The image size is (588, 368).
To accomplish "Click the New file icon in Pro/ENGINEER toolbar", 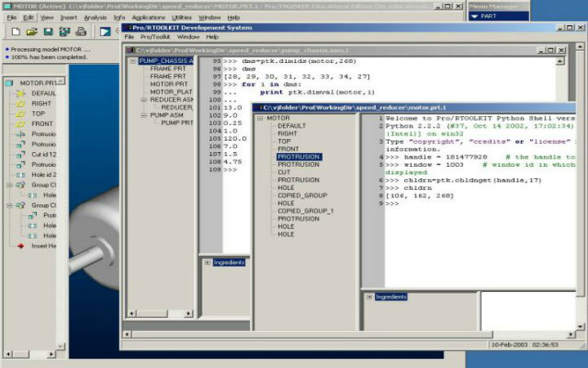I will click(x=16, y=32).
